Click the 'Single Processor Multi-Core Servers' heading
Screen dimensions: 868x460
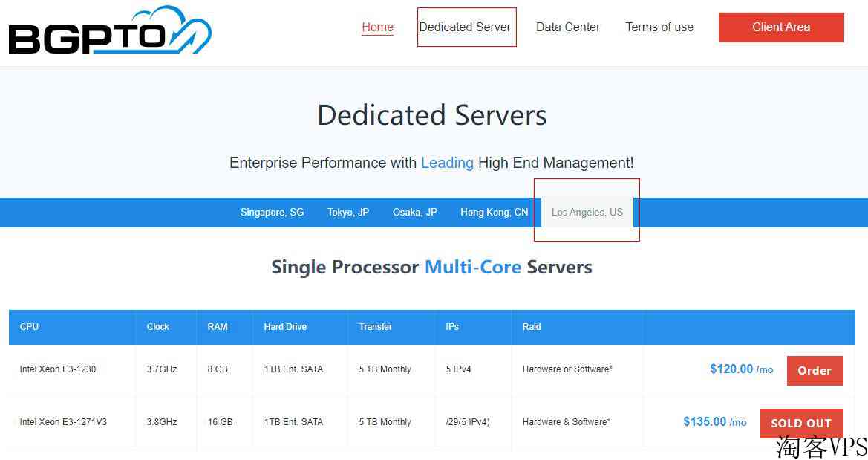[432, 267]
